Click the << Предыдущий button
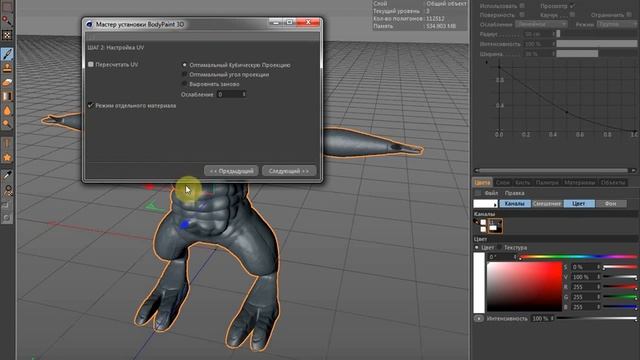 (231, 171)
